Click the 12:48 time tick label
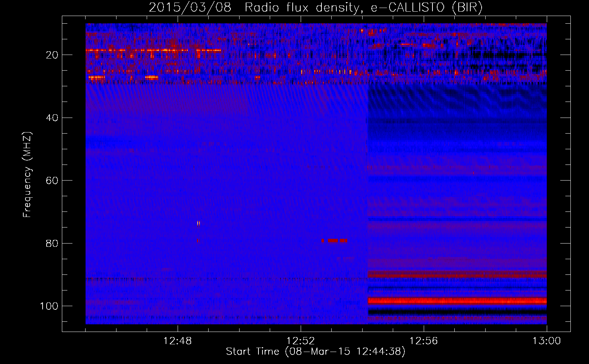Image resolution: width=589 pixels, height=364 pixels. pyautogui.click(x=178, y=341)
